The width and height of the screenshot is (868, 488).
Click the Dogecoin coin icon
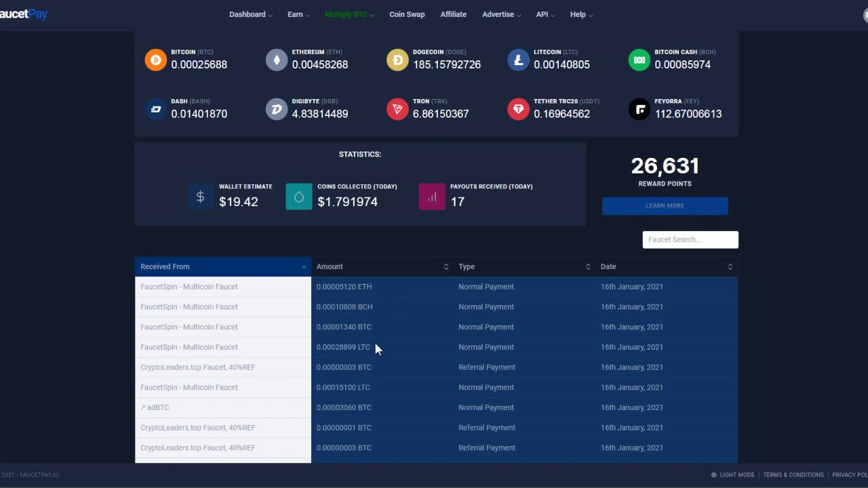pyautogui.click(x=397, y=60)
